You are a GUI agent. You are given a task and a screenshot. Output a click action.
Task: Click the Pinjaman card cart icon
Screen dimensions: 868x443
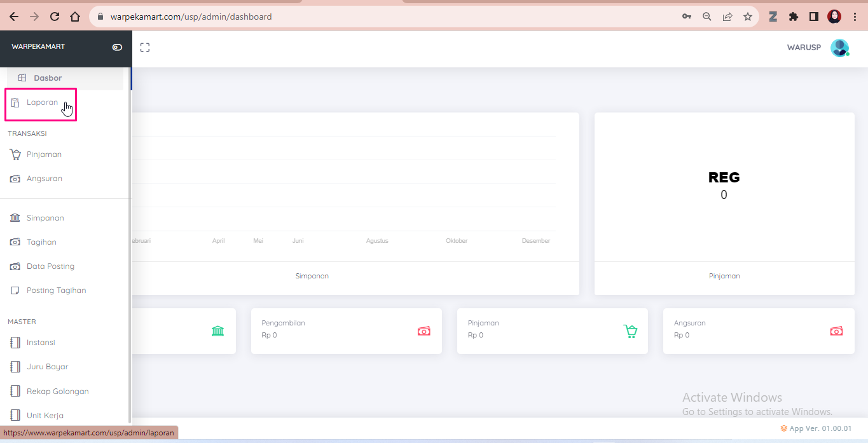630,331
